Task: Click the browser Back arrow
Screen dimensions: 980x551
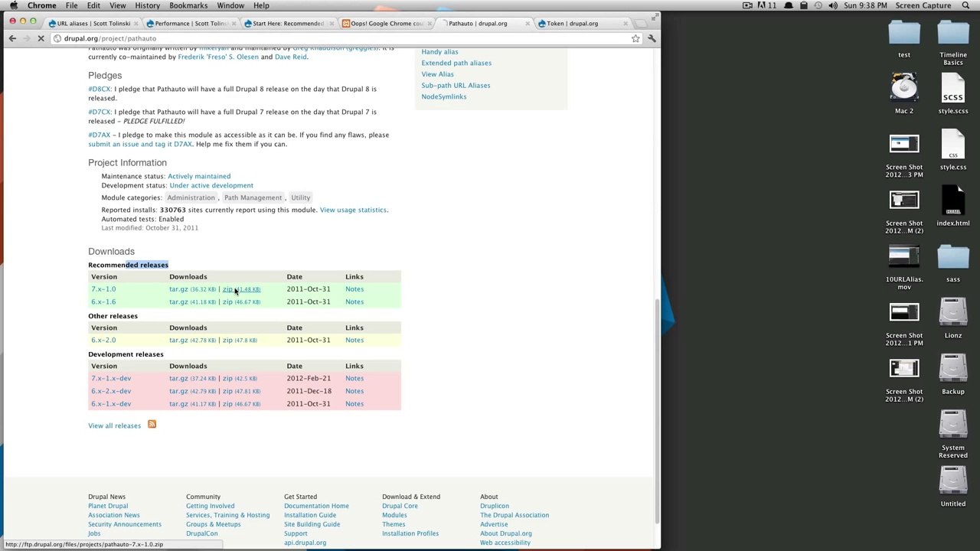Action: (x=12, y=38)
